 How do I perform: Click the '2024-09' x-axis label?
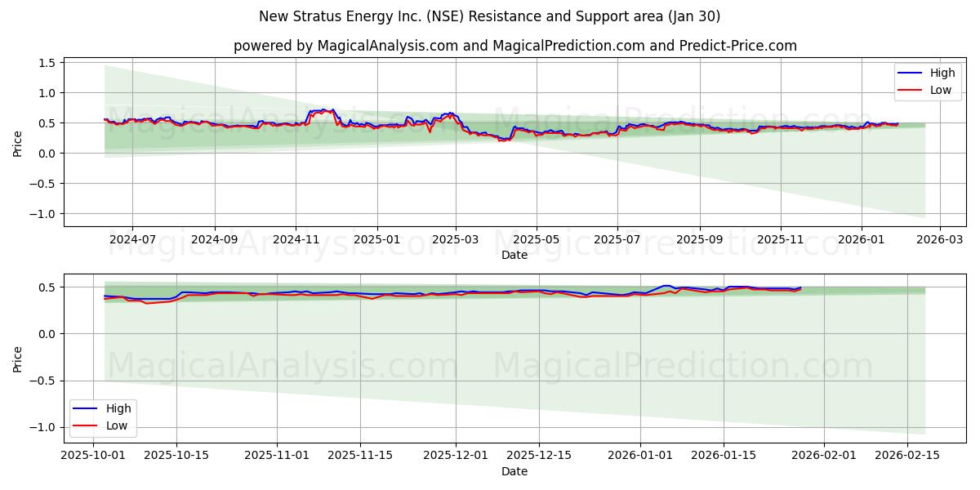coord(215,240)
